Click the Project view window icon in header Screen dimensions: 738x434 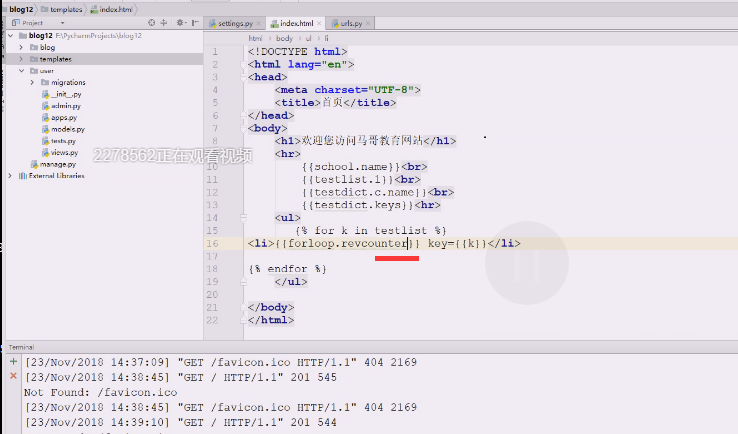coord(16,23)
